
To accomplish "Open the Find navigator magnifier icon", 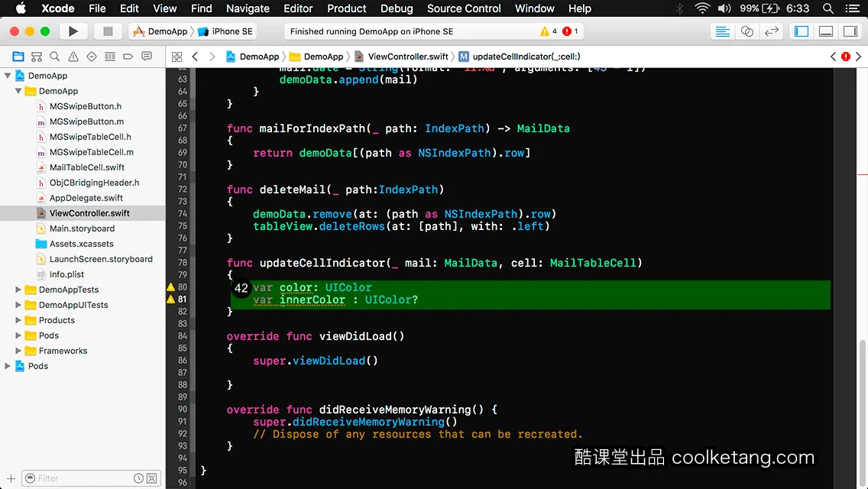I will point(55,57).
